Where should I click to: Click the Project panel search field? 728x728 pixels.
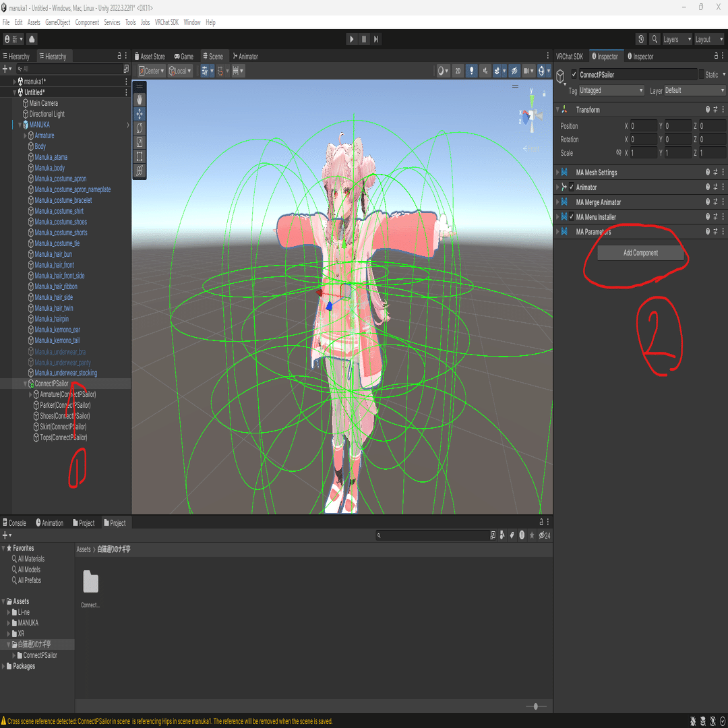click(x=432, y=535)
